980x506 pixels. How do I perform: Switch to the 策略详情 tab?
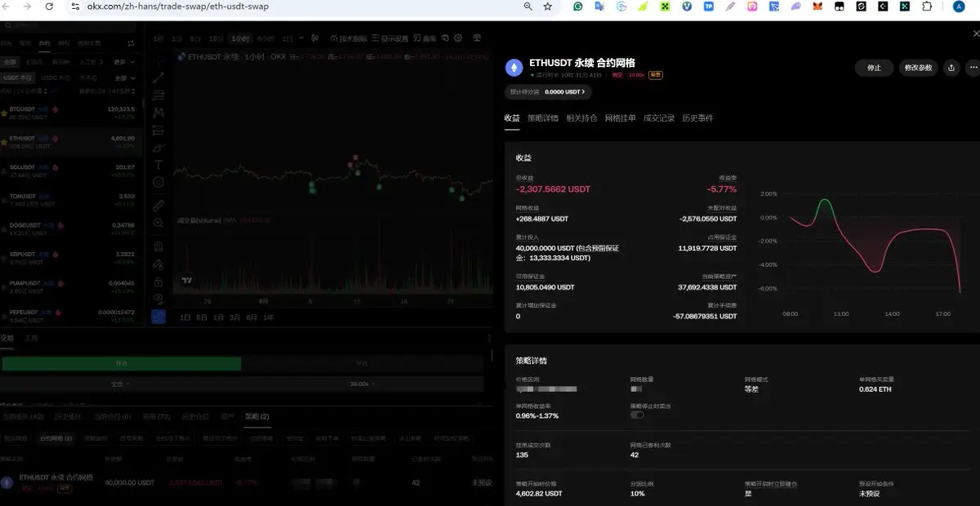pos(543,118)
